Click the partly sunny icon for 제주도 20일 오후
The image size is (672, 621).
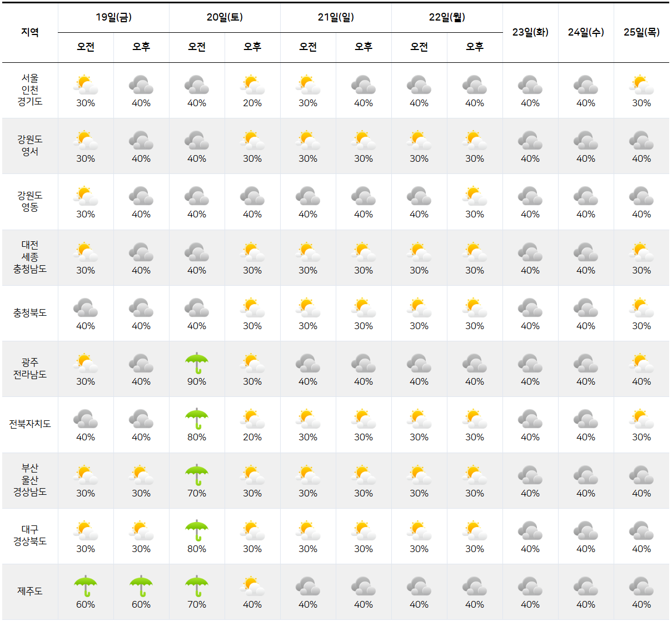252,587
